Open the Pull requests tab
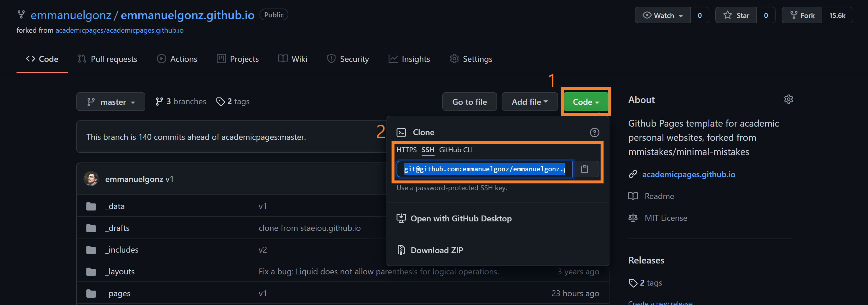868x305 pixels. coord(108,59)
